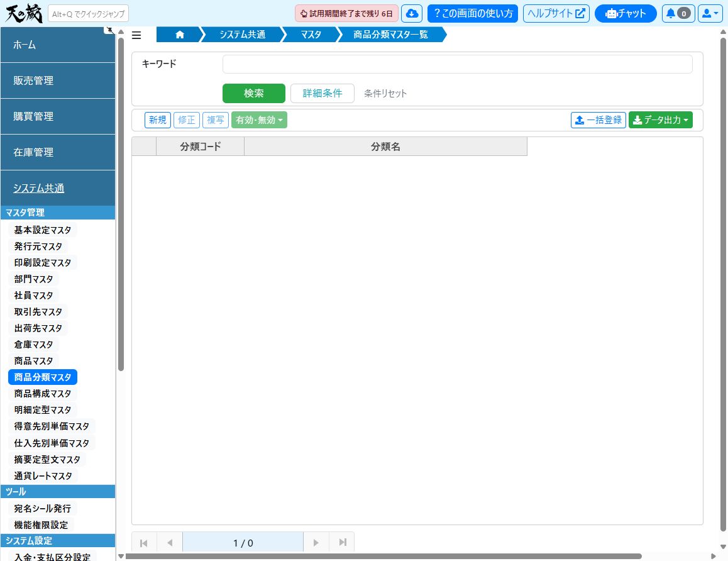
Task: Sort by 分類コード column header
Action: click(x=200, y=147)
